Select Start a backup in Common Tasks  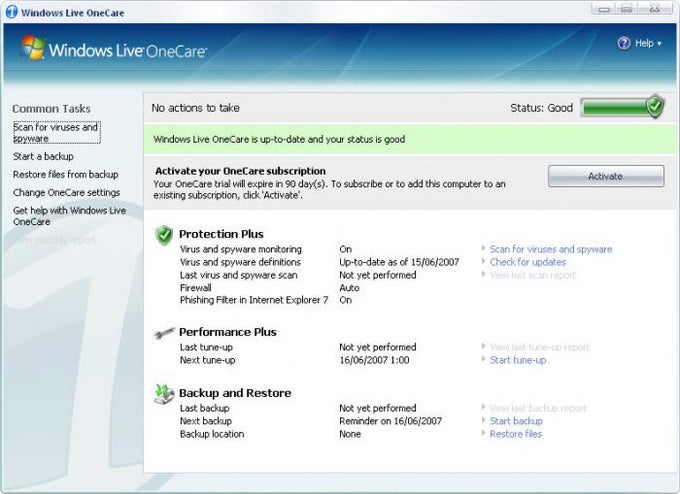pyautogui.click(x=43, y=156)
